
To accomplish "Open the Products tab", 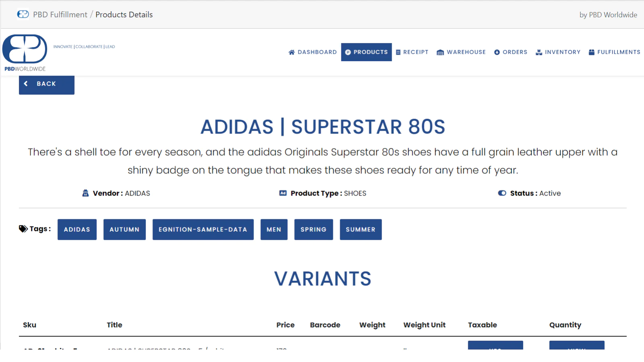I will [366, 52].
